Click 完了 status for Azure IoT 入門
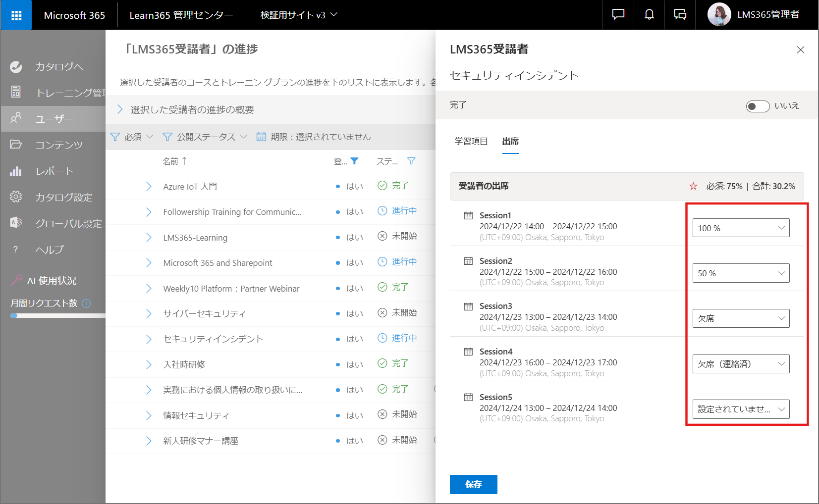The width and height of the screenshot is (819, 504). (x=393, y=186)
